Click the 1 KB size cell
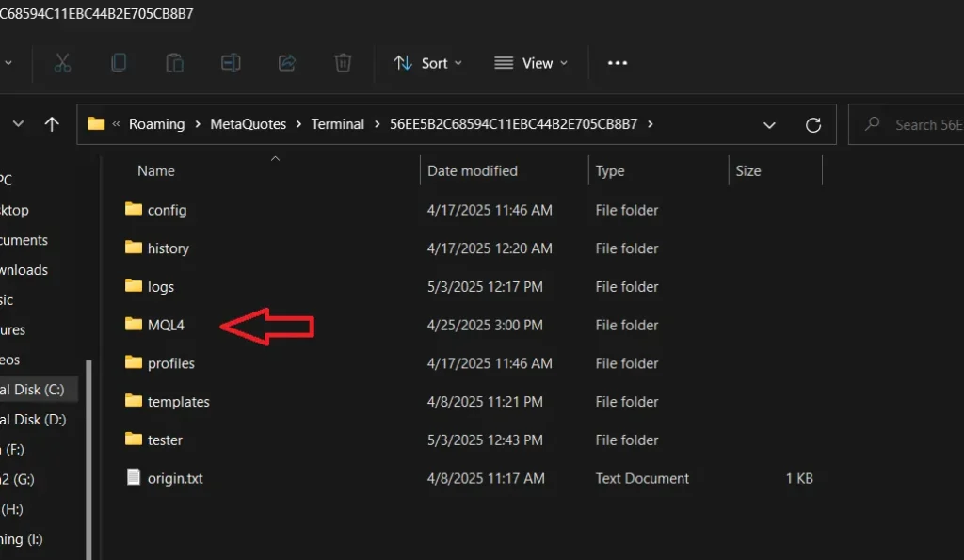Image resolution: width=964 pixels, height=560 pixels. tap(799, 478)
